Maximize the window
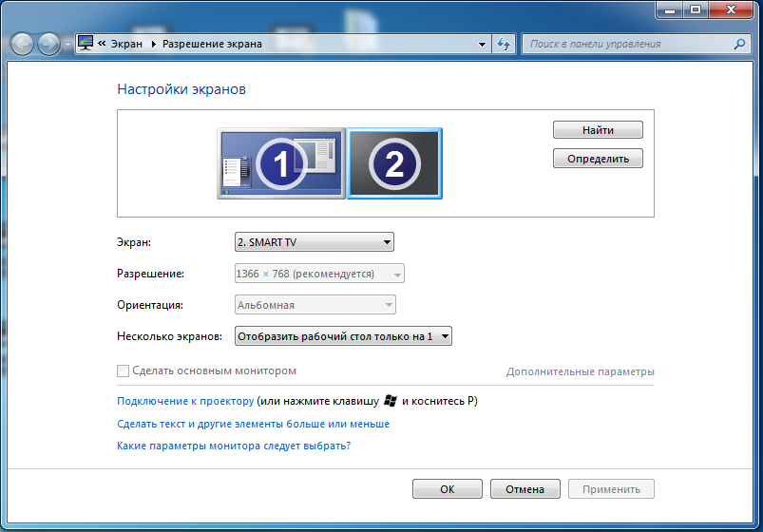This screenshot has height=532, width=763. coord(696,10)
